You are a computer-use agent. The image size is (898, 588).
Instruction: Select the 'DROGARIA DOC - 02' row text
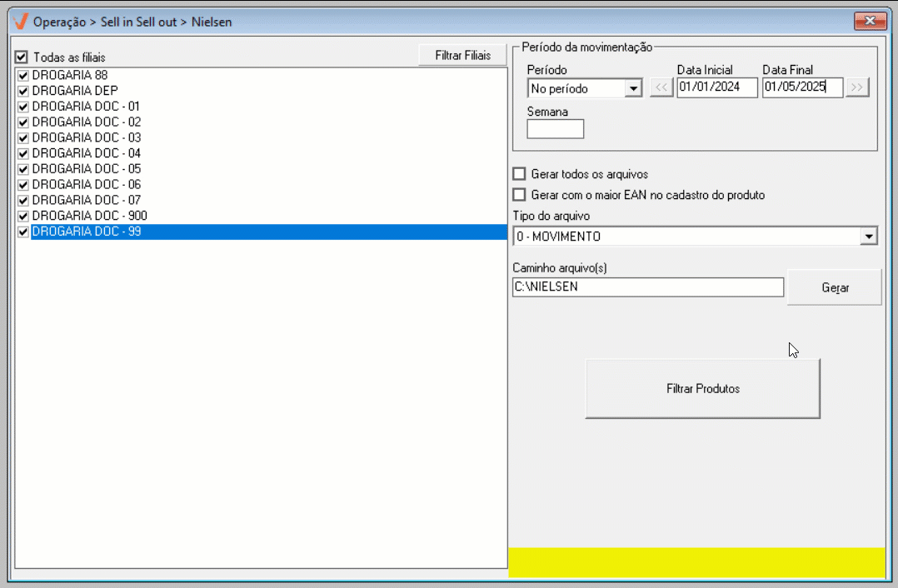87,122
